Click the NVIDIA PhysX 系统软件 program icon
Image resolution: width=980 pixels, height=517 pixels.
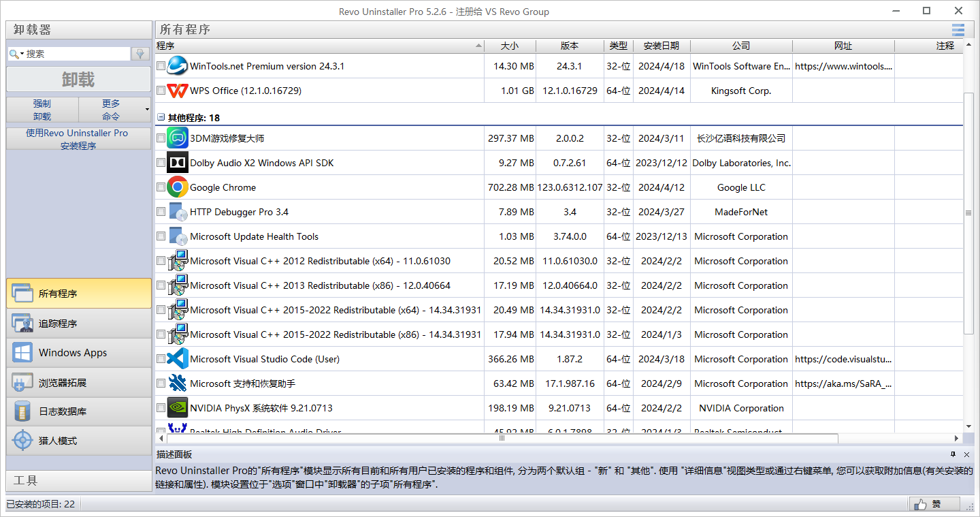[178, 408]
